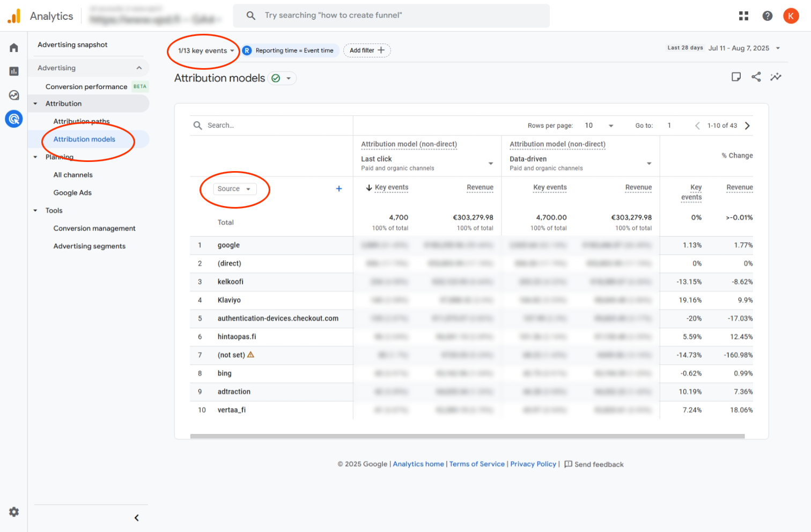This screenshot has width=811, height=532.
Task: Click the Help question mark icon
Action: [x=768, y=16]
